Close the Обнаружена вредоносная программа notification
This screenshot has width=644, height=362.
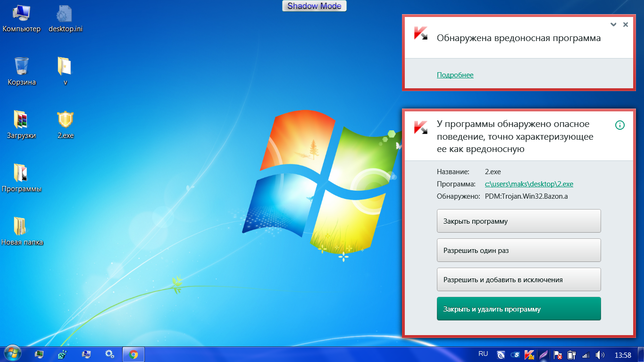[x=626, y=25]
